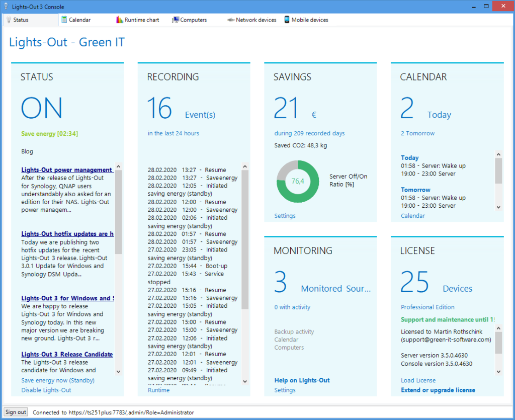The image size is (515, 420).
Task: Open the Runtime link in Recording panel
Action: click(158, 390)
